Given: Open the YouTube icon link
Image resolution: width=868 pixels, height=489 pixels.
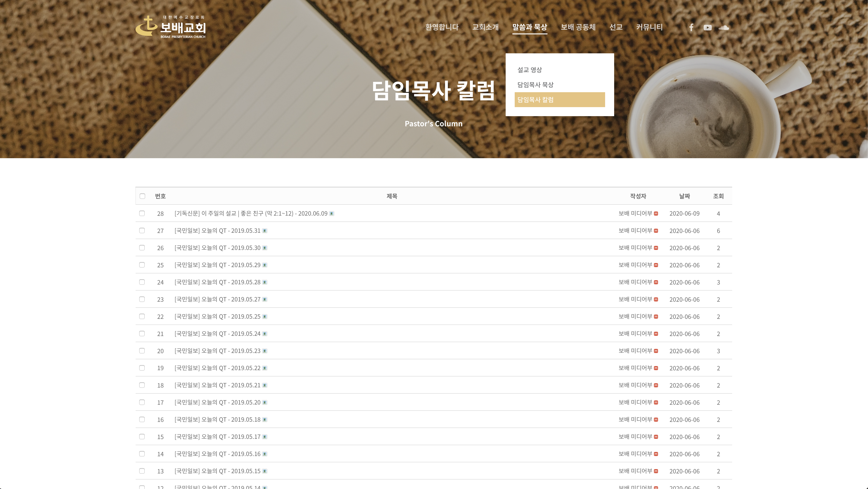Looking at the screenshot, I should tap(708, 28).
